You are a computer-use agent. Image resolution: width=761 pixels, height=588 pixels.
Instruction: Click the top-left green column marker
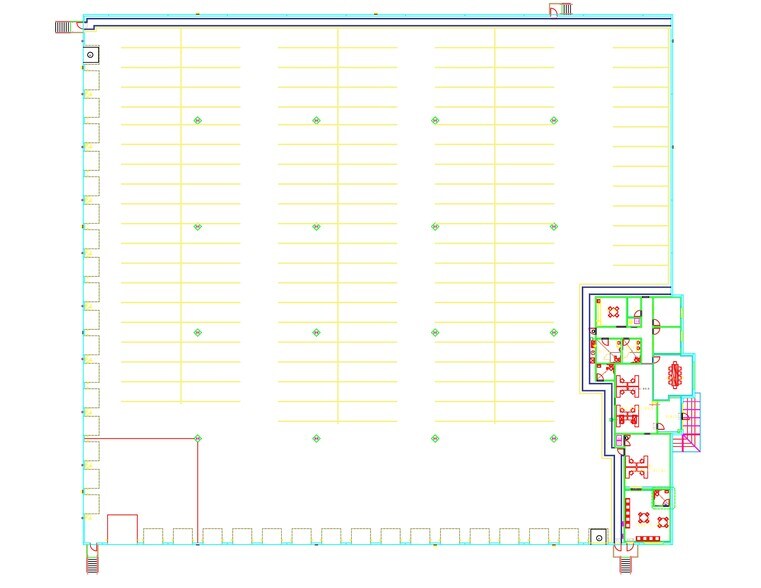(x=198, y=120)
